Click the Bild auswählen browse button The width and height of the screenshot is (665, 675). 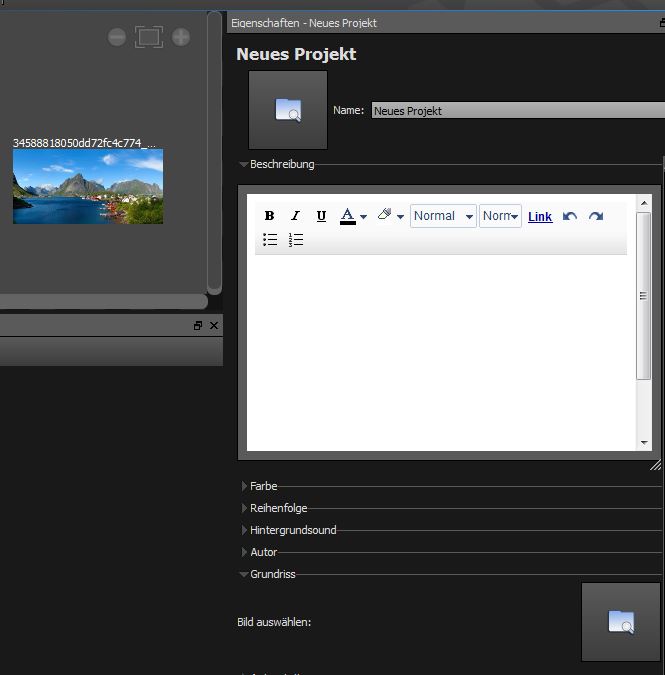[x=621, y=622]
